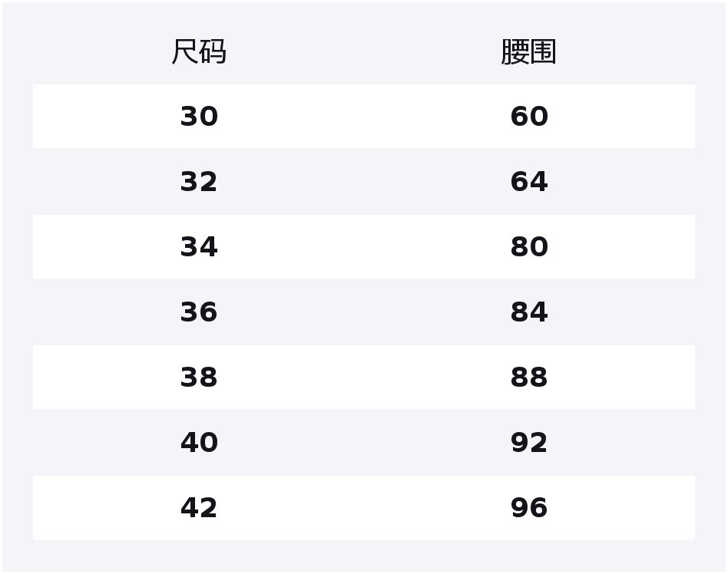
Task: Choose size 34 in the table
Action: [199, 247]
